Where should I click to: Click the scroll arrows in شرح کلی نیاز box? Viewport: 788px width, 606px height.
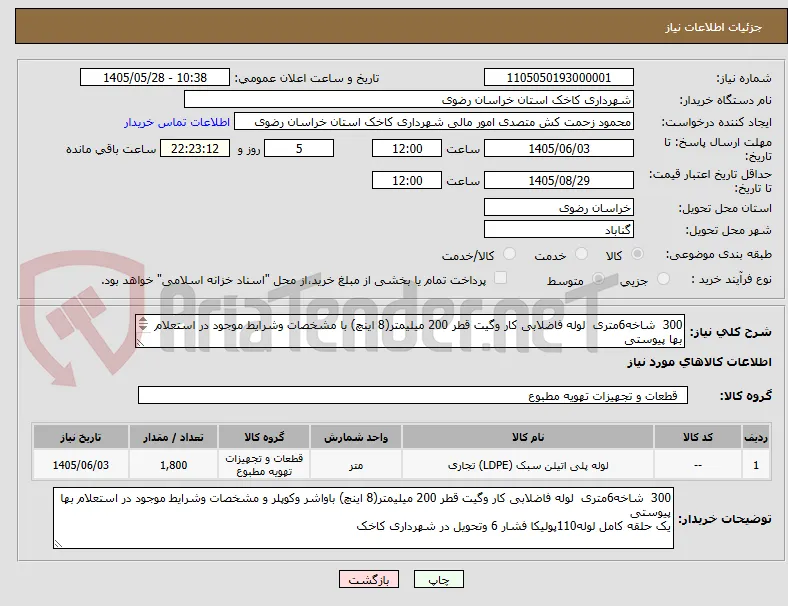tap(143, 324)
